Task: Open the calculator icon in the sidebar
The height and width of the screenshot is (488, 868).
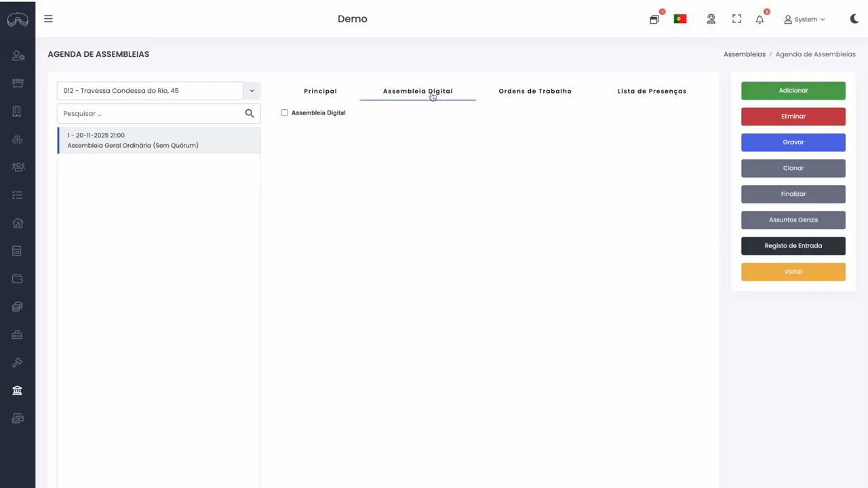Action: click(18, 251)
